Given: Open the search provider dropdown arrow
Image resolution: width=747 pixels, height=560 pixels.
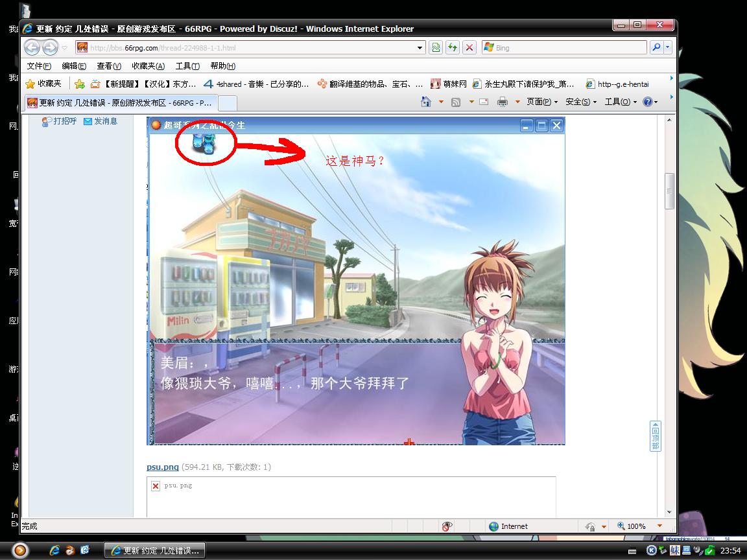Looking at the screenshot, I should (x=667, y=47).
